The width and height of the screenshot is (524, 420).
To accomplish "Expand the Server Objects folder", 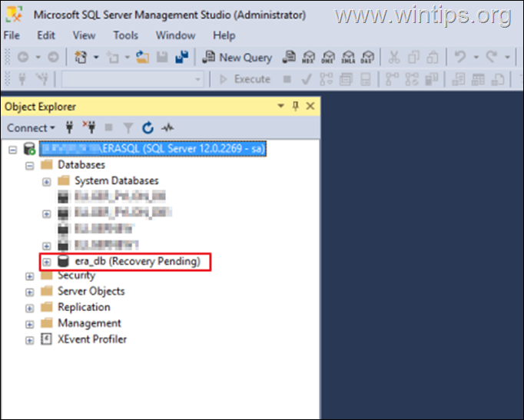I will (30, 293).
